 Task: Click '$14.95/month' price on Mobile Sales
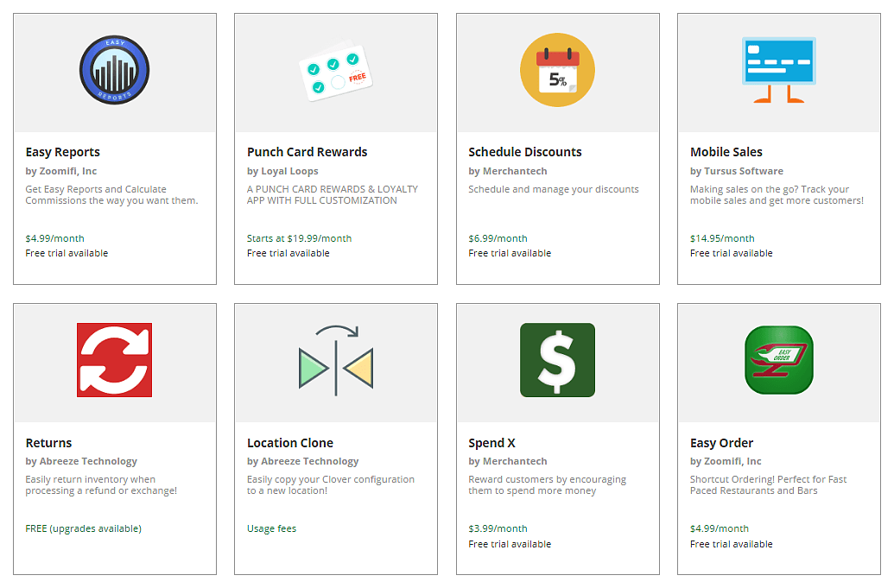point(722,238)
